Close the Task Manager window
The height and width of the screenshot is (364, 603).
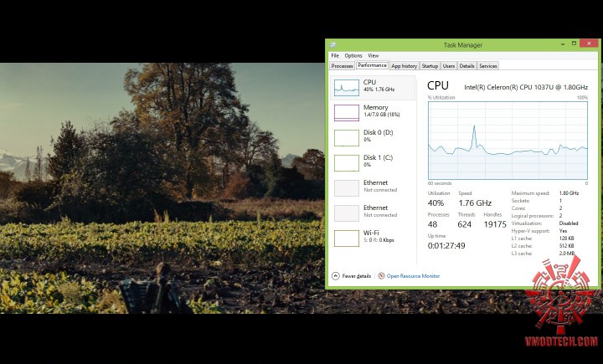click(x=589, y=44)
